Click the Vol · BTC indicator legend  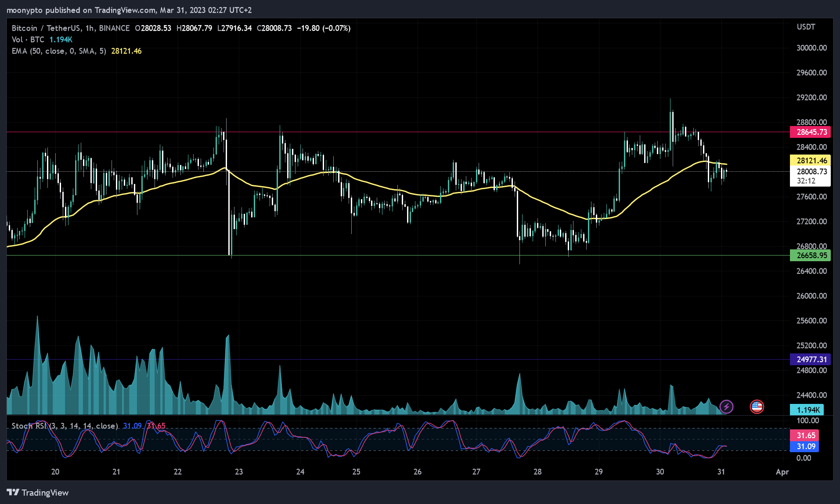pyautogui.click(x=28, y=40)
